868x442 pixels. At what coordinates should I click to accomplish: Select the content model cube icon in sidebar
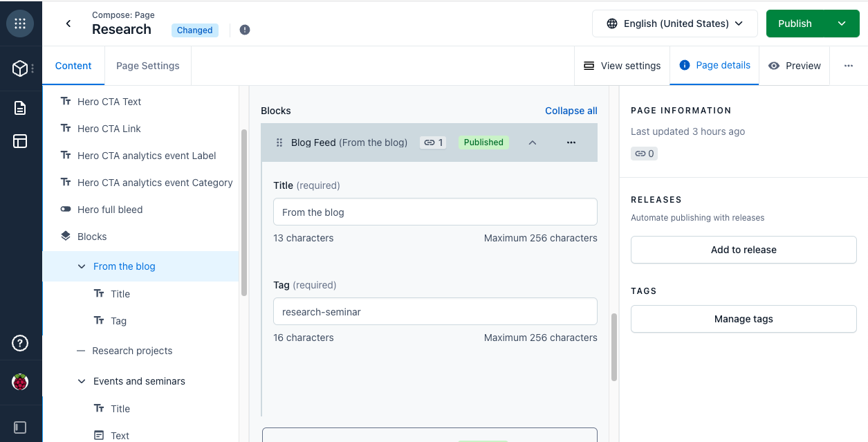point(20,68)
